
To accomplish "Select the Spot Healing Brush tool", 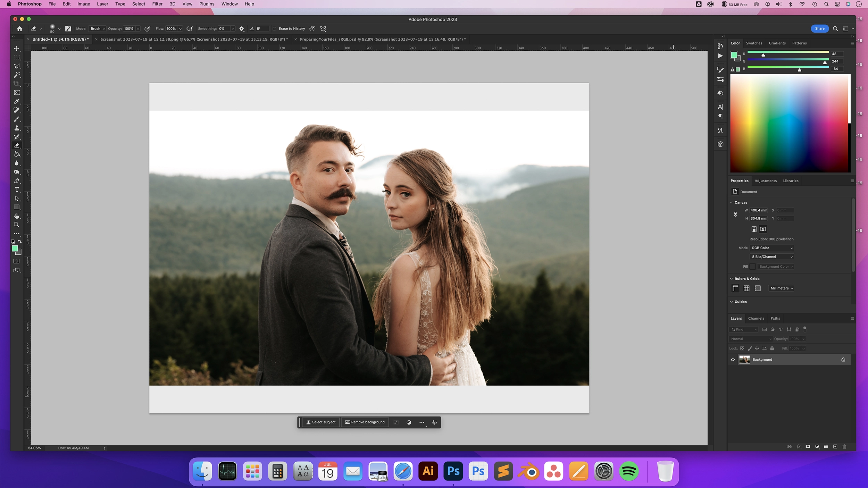I will click(16, 110).
